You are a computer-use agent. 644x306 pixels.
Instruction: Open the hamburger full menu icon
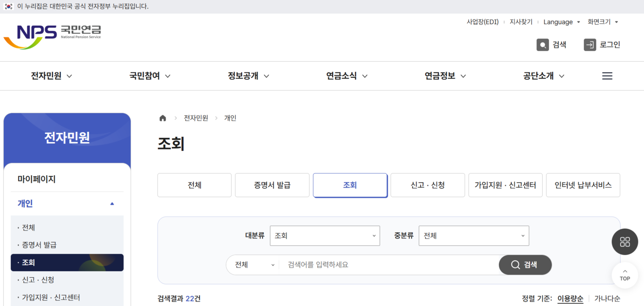pos(607,76)
